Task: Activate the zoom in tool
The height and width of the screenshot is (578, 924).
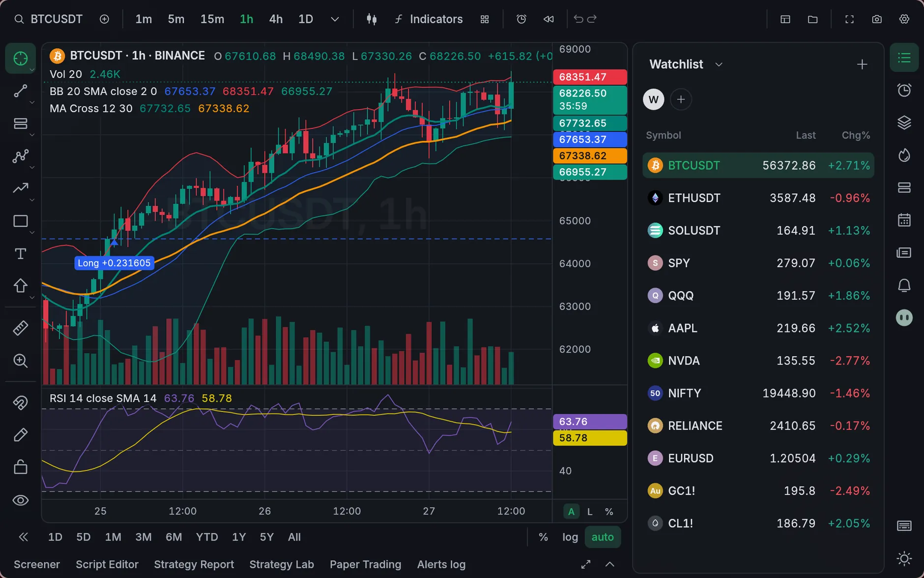Action: tap(20, 361)
